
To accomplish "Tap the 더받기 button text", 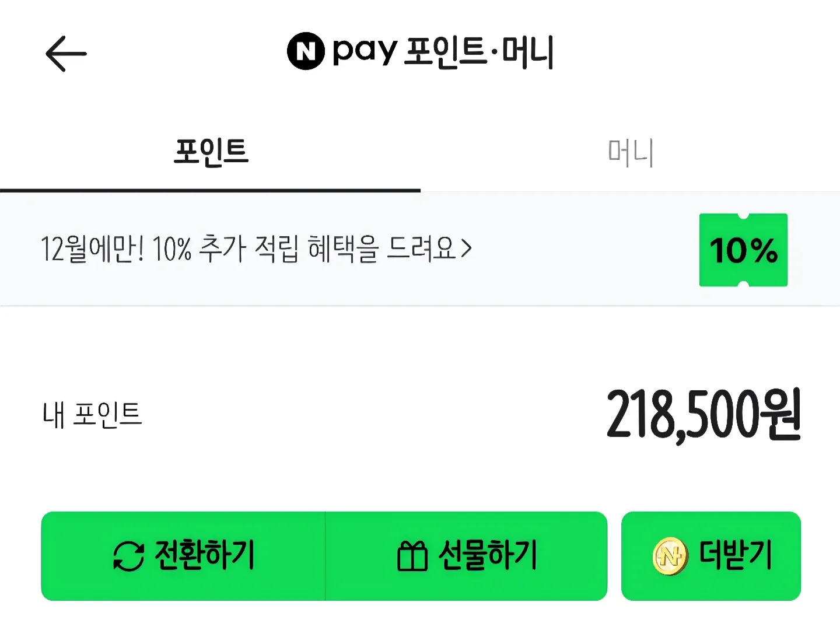I will [736, 555].
